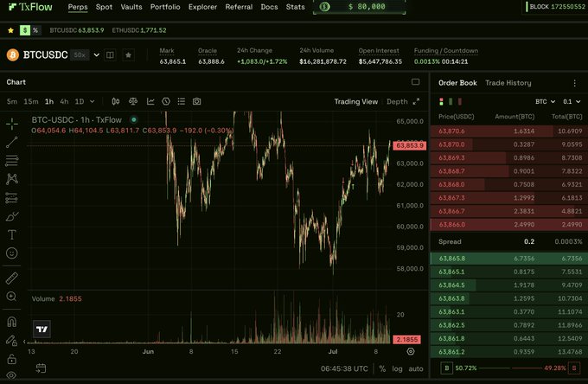
Task: Lock all drawing tools
Action: coord(12,359)
